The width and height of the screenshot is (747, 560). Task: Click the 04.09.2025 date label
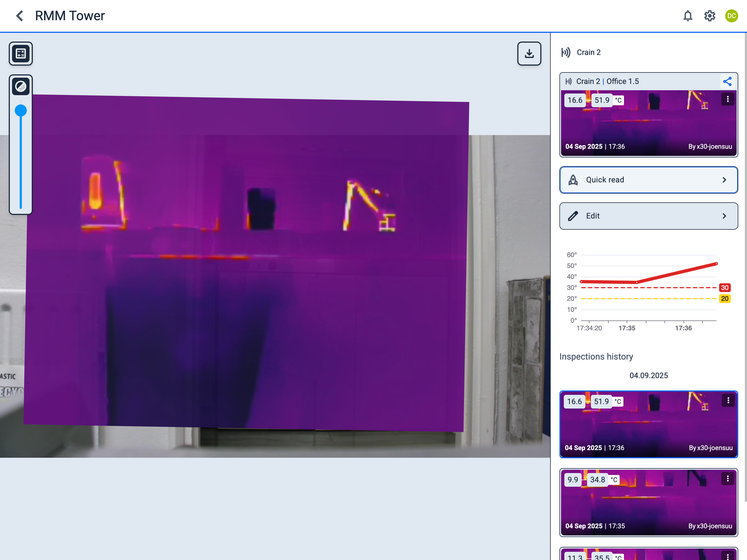[648, 376]
